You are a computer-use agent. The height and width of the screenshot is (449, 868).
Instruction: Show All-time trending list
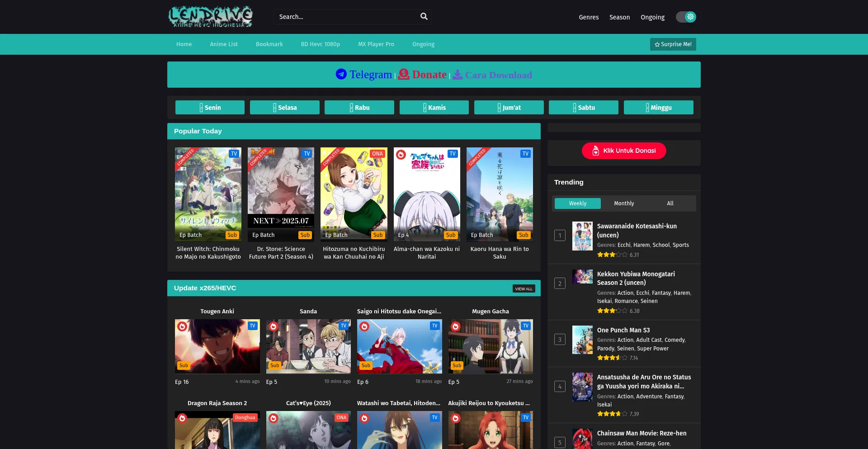pyautogui.click(x=670, y=203)
